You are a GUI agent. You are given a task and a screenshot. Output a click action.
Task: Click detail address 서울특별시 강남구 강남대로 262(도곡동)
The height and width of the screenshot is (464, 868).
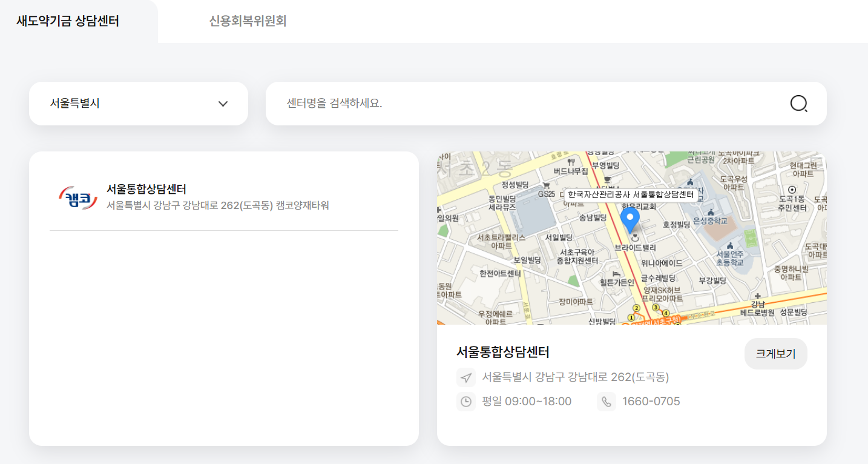pos(576,377)
